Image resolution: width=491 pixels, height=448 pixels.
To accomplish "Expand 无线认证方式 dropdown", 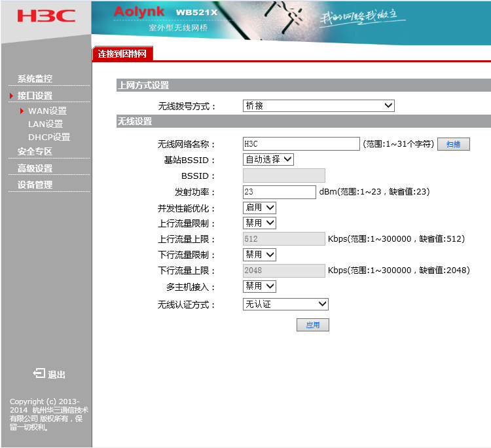I will (x=285, y=304).
